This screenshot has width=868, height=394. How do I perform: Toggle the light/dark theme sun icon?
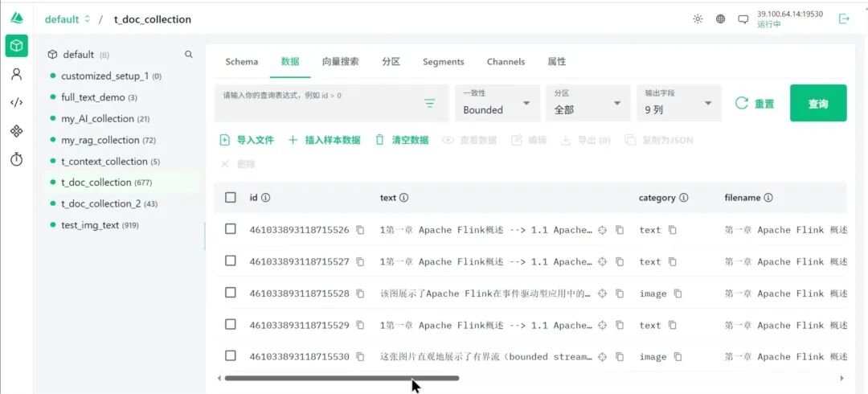698,18
